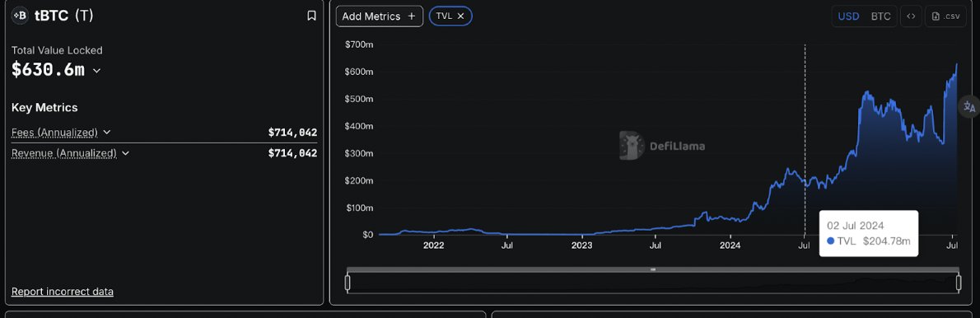This screenshot has height=318, width=980.
Task: Click the tBTC token logo icon
Action: (20, 16)
